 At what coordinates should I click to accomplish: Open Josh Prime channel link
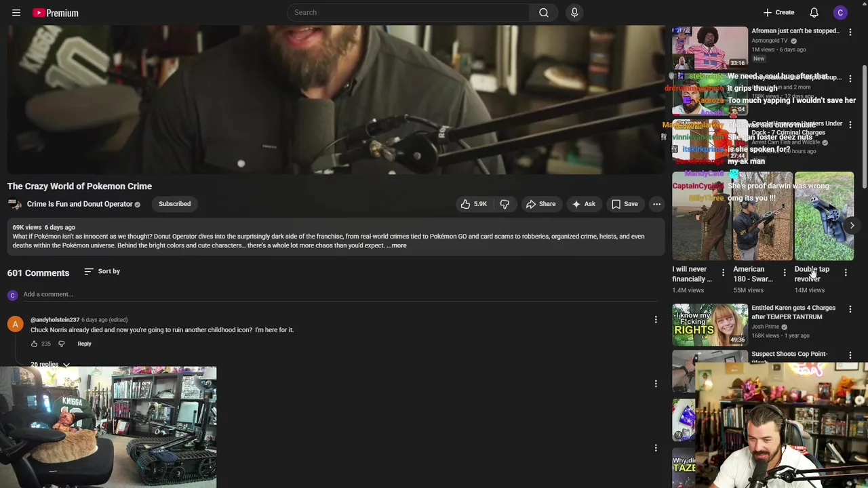click(x=766, y=327)
